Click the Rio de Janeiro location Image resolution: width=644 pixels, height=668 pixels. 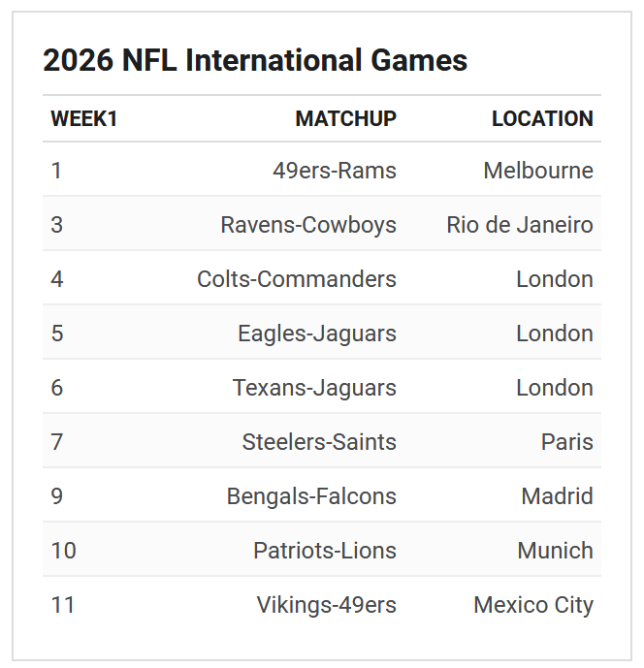tap(520, 225)
